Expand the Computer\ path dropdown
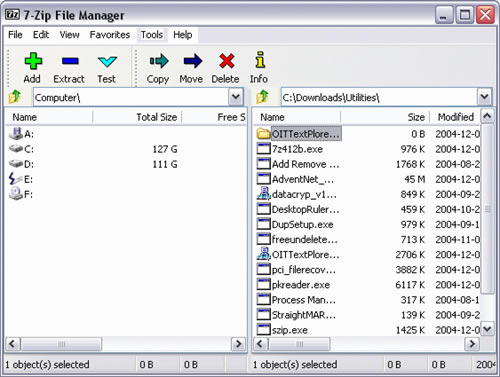500x377 pixels. (236, 97)
